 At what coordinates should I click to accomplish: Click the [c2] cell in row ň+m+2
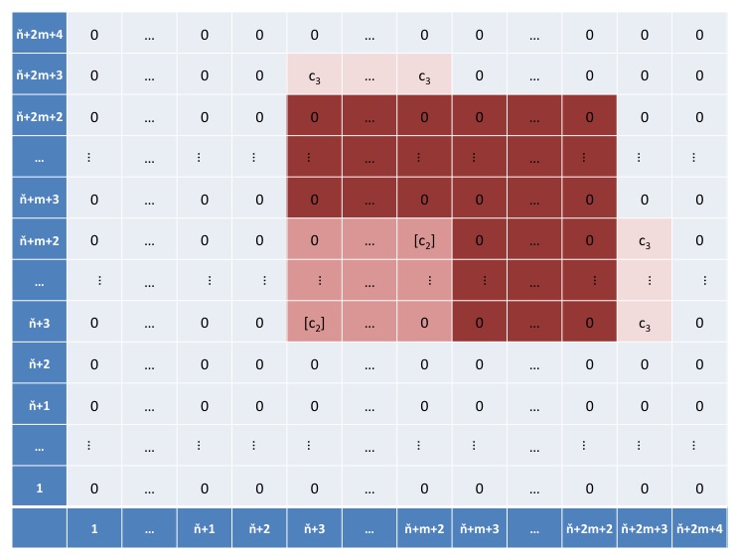point(424,240)
